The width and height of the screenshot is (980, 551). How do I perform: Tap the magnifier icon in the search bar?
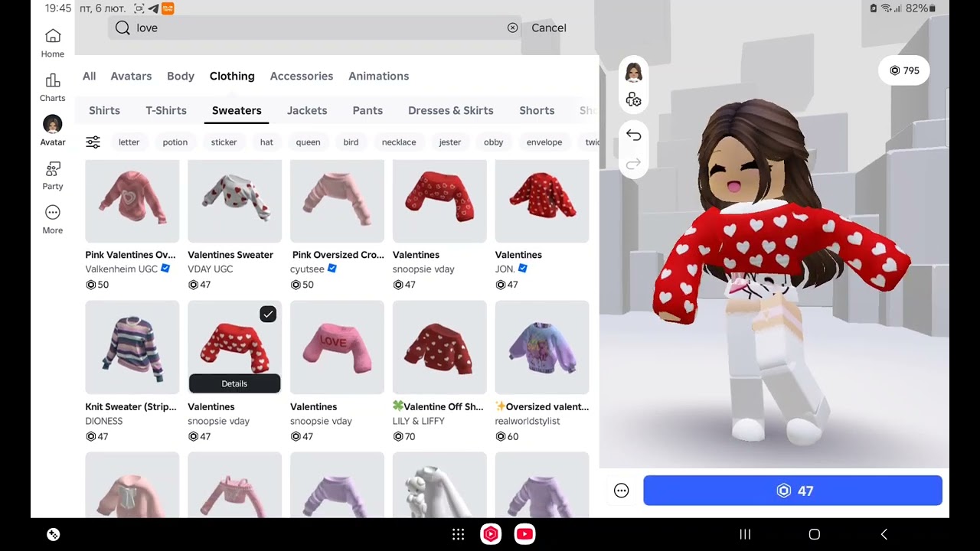tap(122, 28)
